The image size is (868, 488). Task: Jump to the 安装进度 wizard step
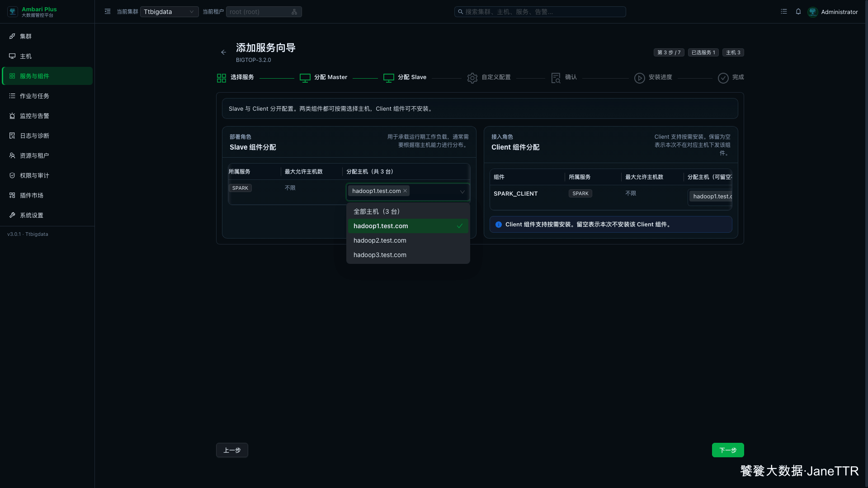tap(653, 78)
